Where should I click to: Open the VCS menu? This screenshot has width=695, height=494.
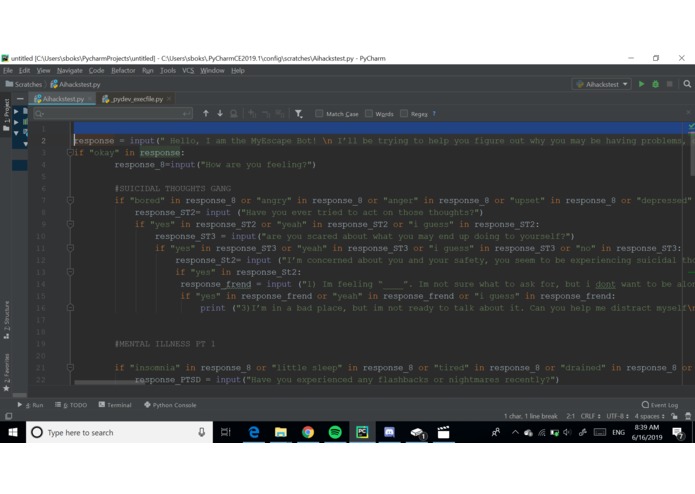point(188,70)
